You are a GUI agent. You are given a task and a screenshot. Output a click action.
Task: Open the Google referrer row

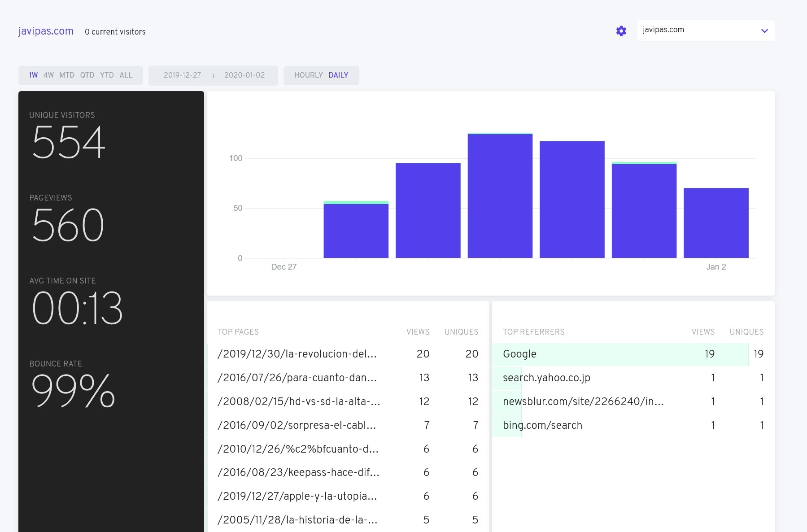pyautogui.click(x=519, y=354)
